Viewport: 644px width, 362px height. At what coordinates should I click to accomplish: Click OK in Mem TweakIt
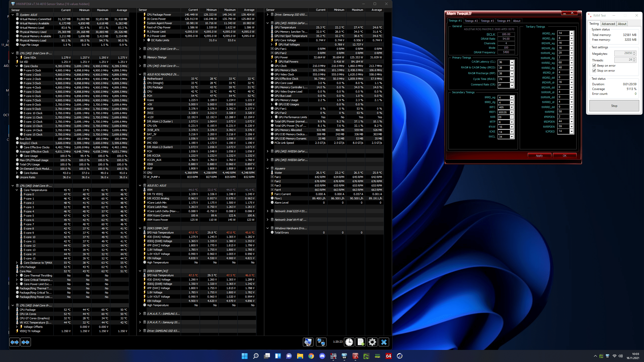pos(565,156)
